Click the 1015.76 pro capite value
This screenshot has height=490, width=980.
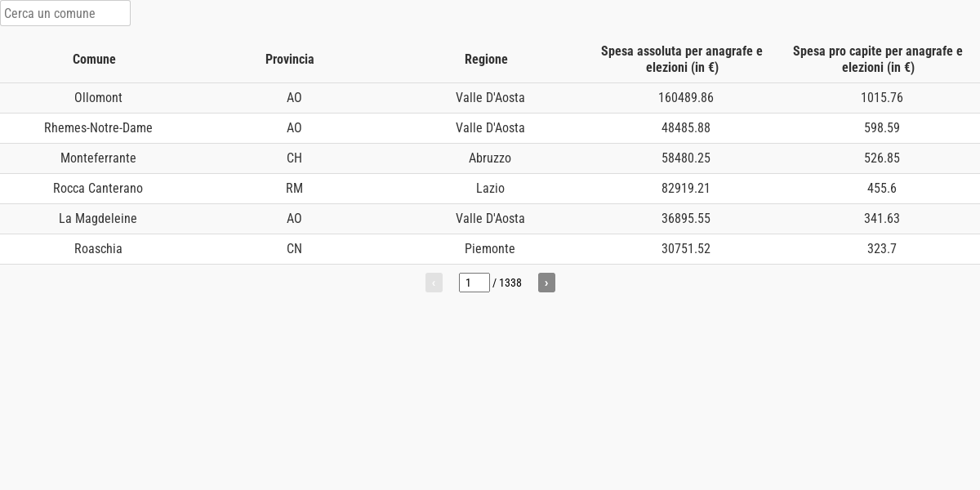pyautogui.click(x=882, y=98)
